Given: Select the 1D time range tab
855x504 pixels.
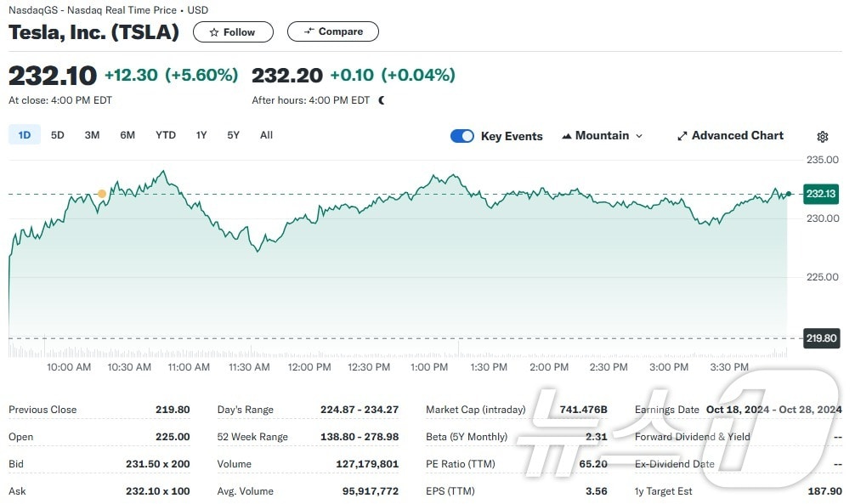Looking at the screenshot, I should tap(25, 135).
